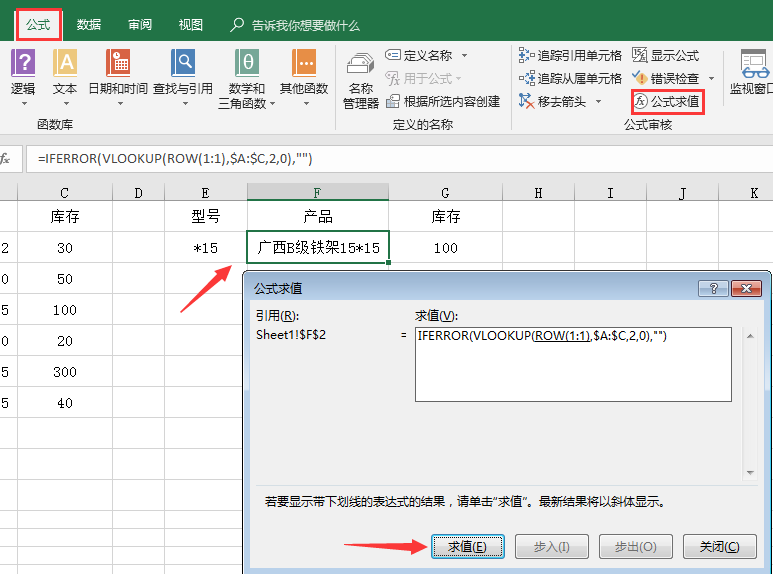
Task: Click the evaluation formula text box
Action: [573, 364]
